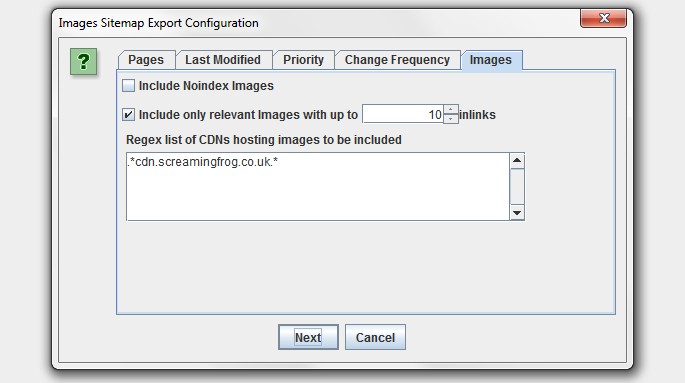685x383 pixels.
Task: Decrease inlinks value with down arrow
Action: coord(451,119)
